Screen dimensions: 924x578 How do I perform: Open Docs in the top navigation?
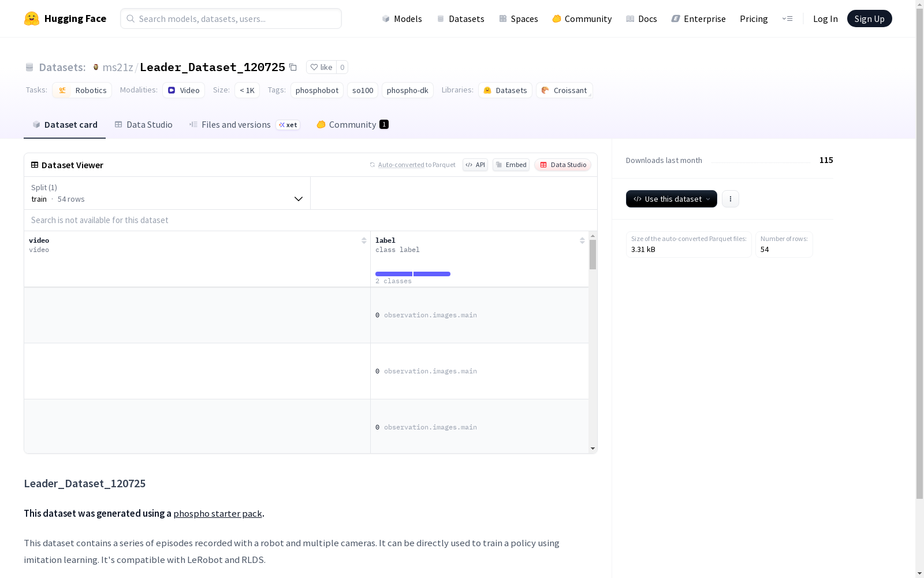tap(642, 18)
